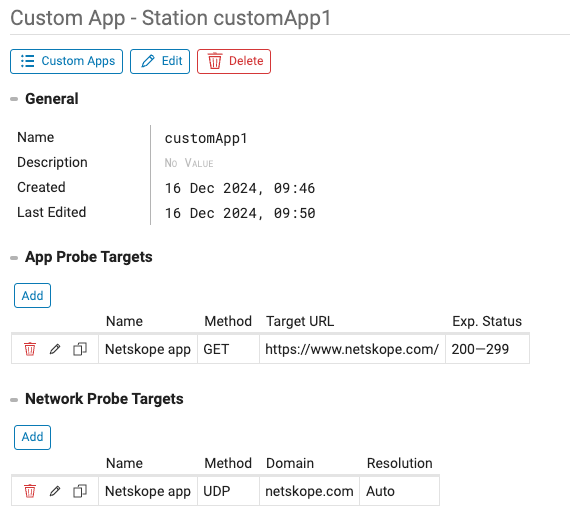Screen dimensions: 570x525
Task: Add a new app probe target
Action: (32, 296)
